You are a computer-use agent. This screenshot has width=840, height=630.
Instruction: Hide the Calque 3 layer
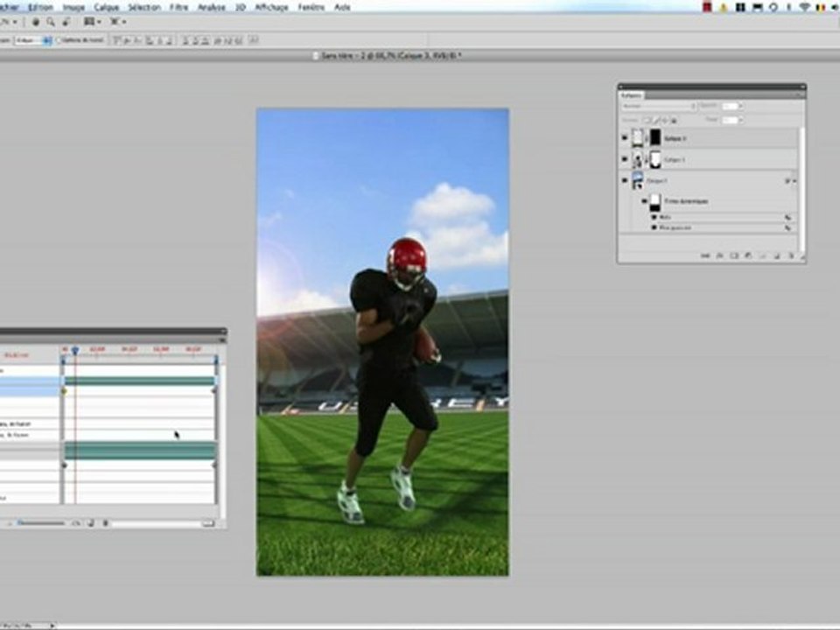[624, 138]
